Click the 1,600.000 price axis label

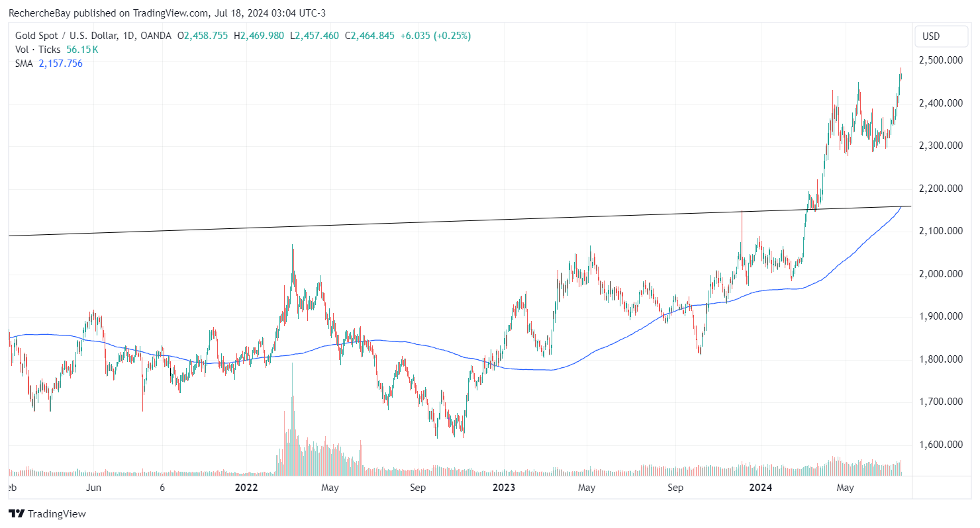pyautogui.click(x=941, y=445)
